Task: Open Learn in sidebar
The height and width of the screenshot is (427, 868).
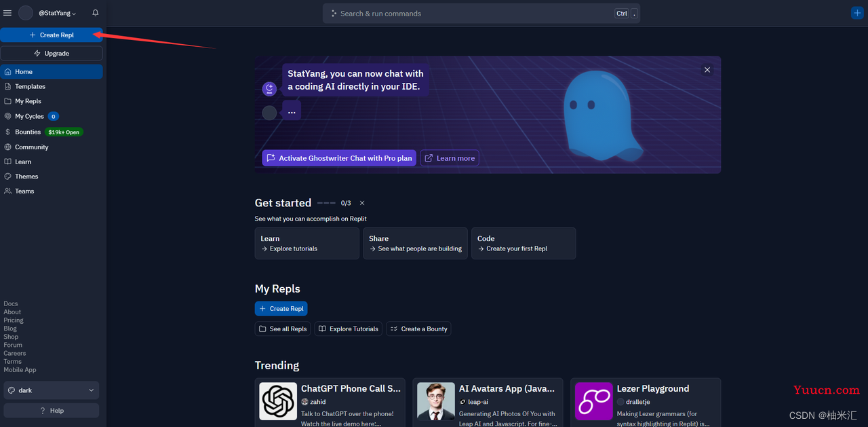Action: tap(52, 162)
